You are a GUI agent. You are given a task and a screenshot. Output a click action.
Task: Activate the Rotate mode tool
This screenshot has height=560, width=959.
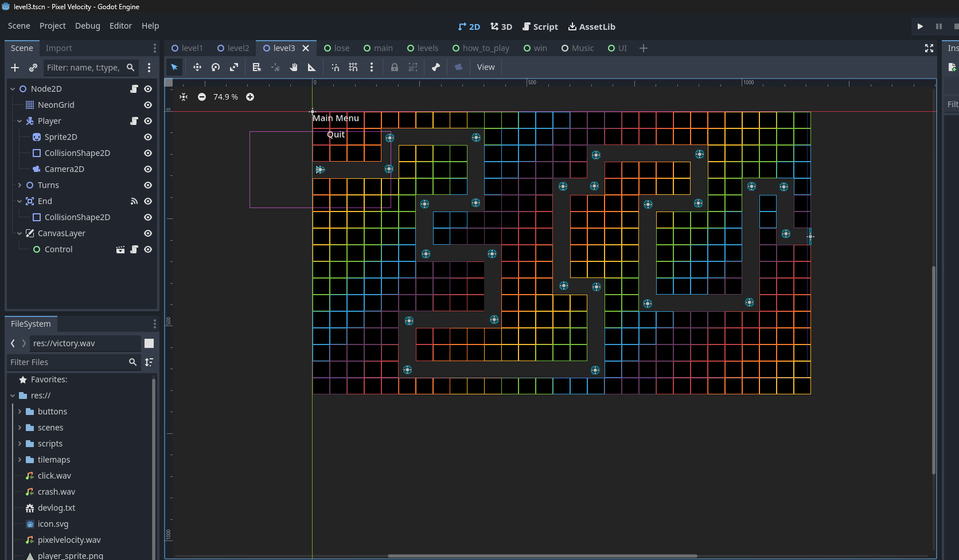(216, 67)
